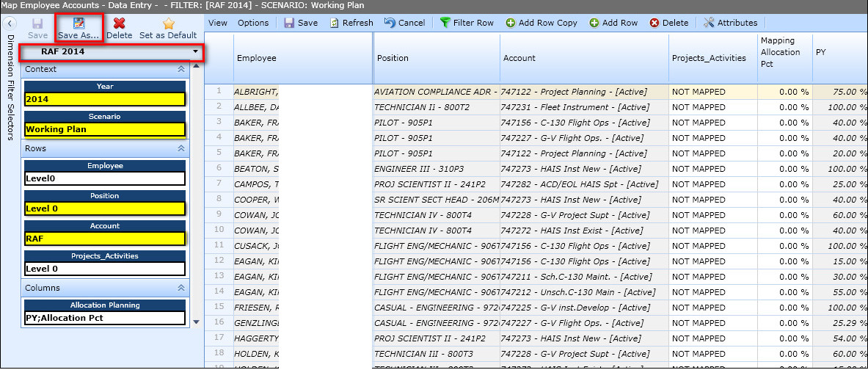Click the Position column header

point(437,58)
